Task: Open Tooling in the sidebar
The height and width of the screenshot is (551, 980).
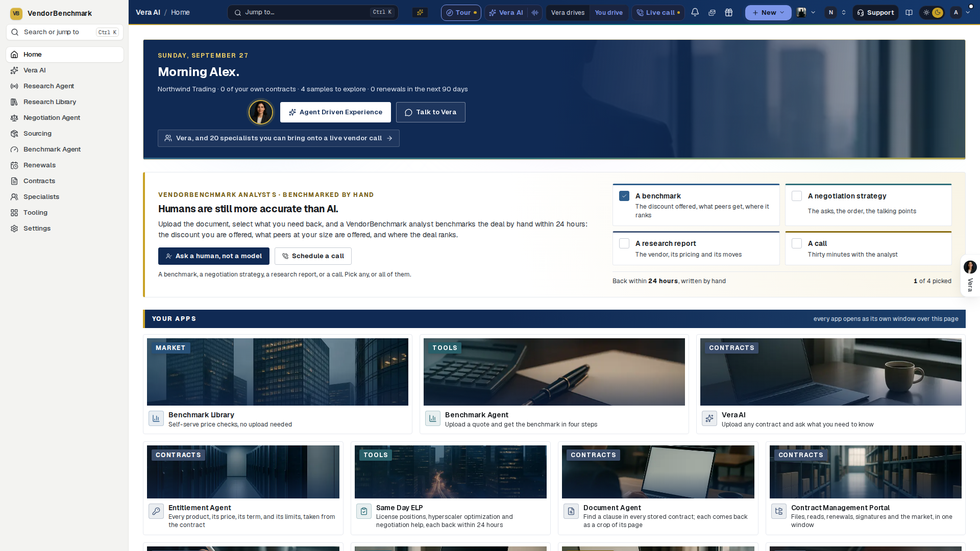Action: [65, 213]
